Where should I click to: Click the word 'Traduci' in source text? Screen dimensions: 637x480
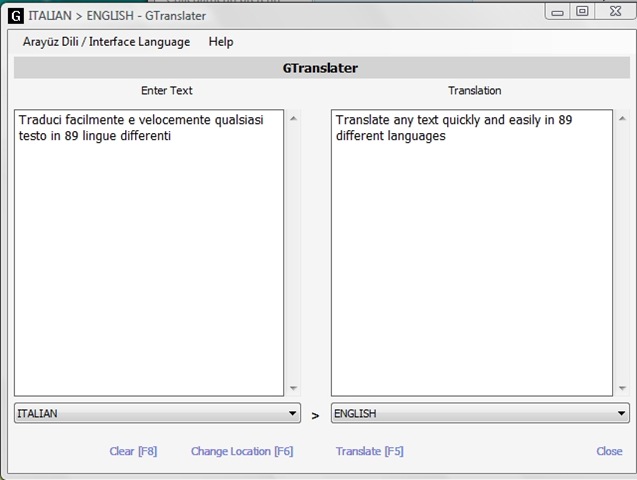[40, 120]
